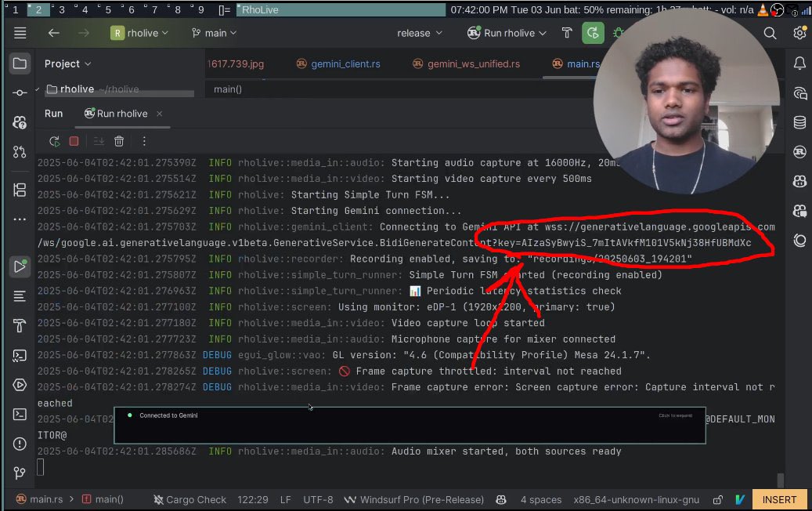Image resolution: width=812 pixels, height=511 pixels.
Task: Switch to 1617.739.jpg editor tab
Action: 236,63
